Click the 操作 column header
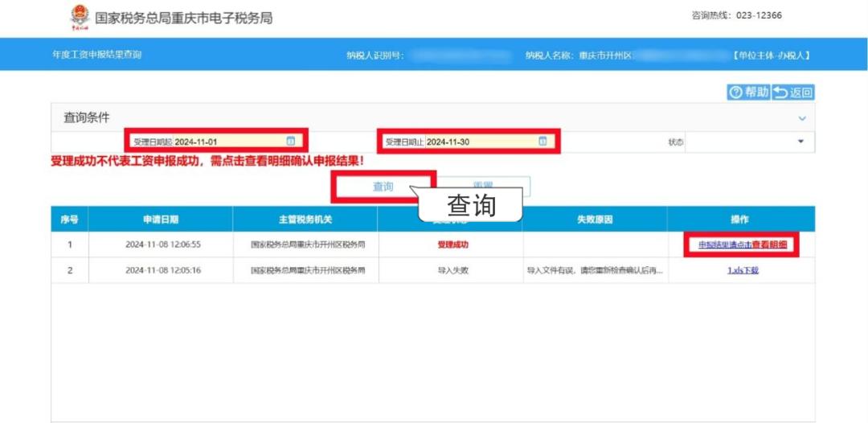Viewport: 868px width, 423px height. [741, 220]
